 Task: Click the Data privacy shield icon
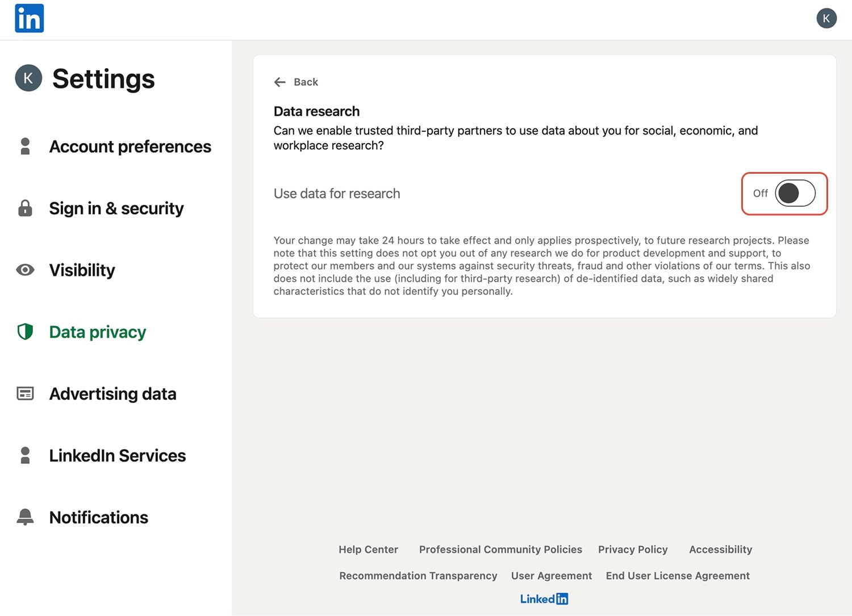[x=25, y=332]
